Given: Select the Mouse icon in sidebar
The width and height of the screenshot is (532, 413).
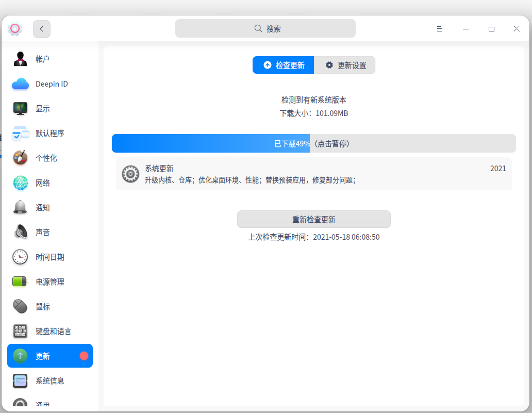Looking at the screenshot, I should pyautogui.click(x=20, y=306).
